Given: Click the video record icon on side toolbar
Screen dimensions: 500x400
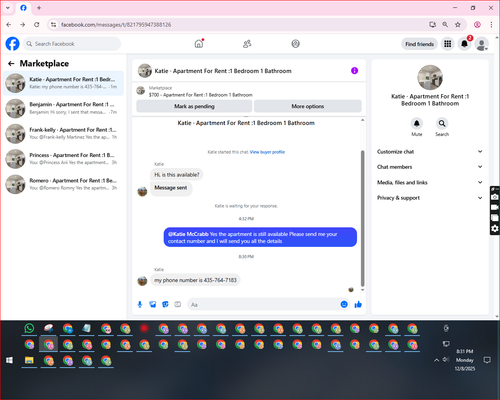Looking at the screenshot, I should pyautogui.click(x=495, y=207).
